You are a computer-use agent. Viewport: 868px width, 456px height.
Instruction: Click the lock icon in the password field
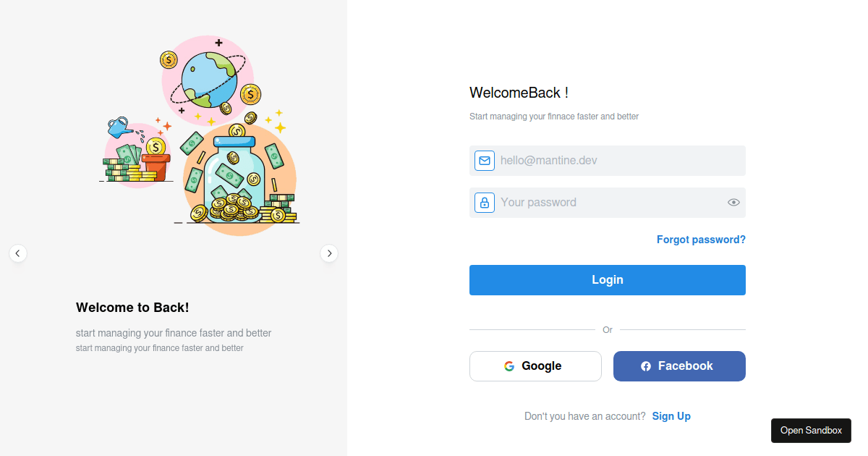484,202
